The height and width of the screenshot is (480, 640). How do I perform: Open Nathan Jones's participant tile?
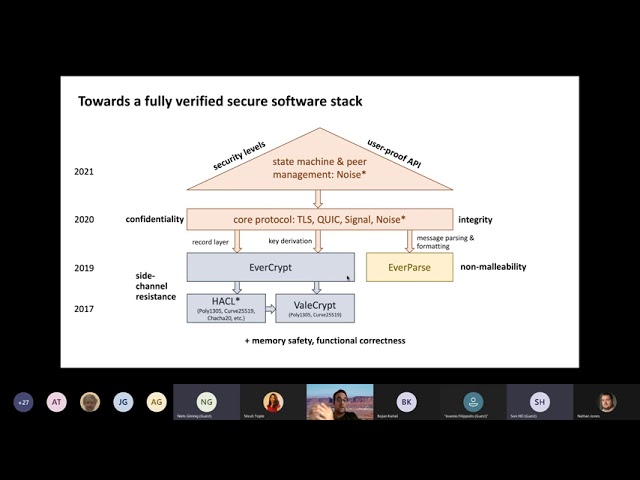click(606, 402)
